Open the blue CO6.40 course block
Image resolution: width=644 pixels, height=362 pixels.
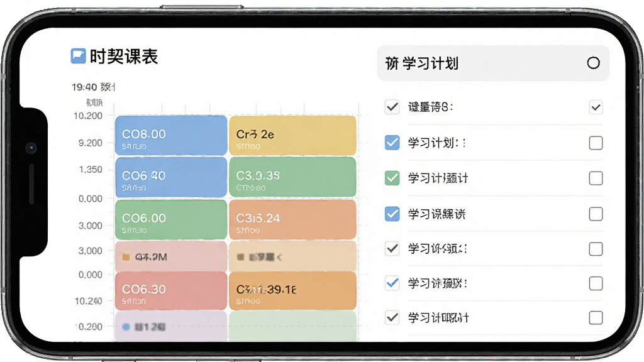(x=171, y=177)
